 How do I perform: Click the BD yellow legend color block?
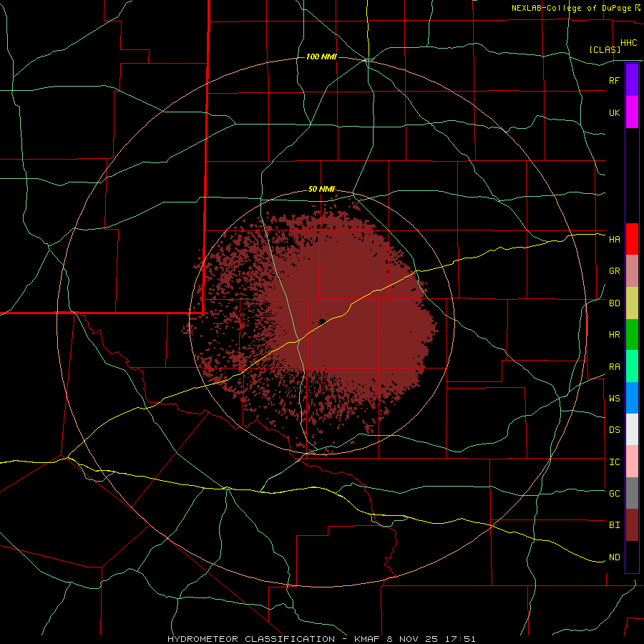tap(632, 303)
